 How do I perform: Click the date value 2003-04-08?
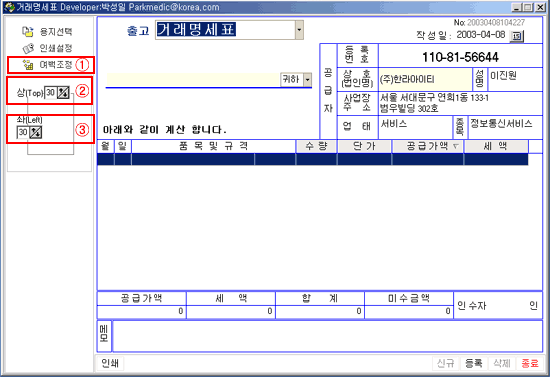click(481, 35)
